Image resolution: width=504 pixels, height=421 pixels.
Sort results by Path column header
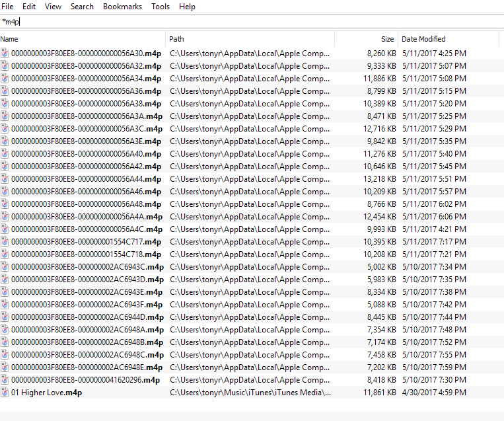pyautogui.click(x=250, y=39)
